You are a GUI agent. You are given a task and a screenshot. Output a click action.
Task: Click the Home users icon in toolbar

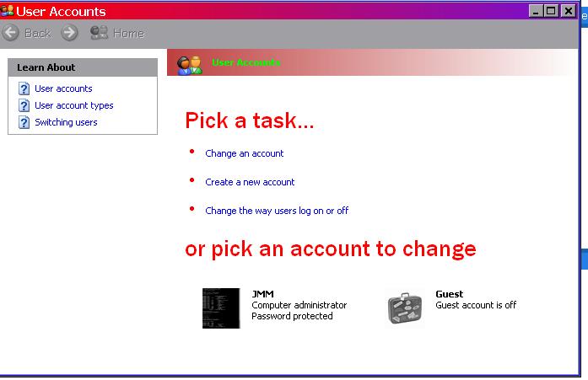(99, 33)
